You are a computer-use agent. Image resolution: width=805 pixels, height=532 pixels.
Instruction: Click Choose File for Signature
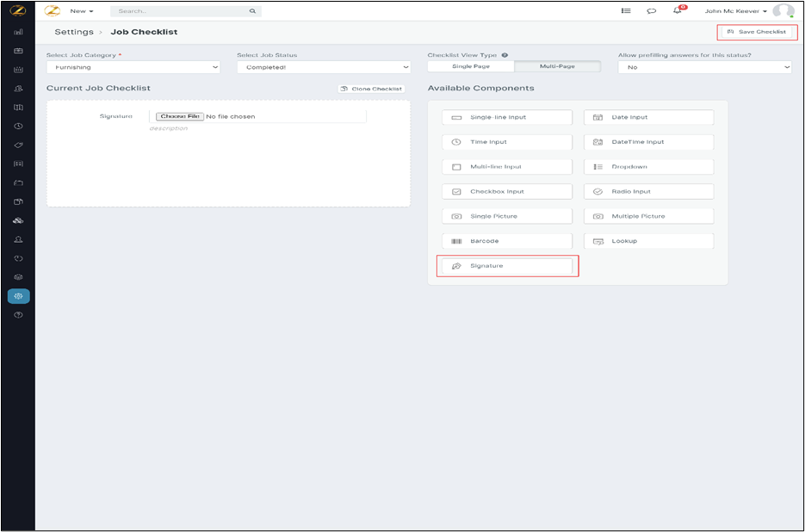[x=180, y=116]
